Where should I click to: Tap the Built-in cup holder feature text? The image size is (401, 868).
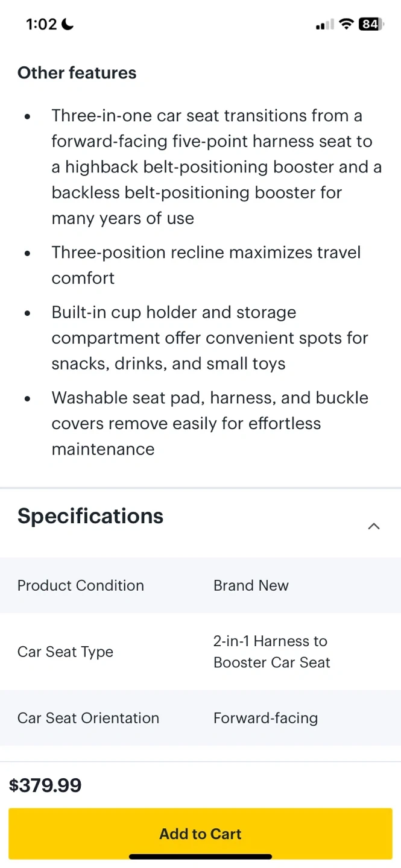208,338
